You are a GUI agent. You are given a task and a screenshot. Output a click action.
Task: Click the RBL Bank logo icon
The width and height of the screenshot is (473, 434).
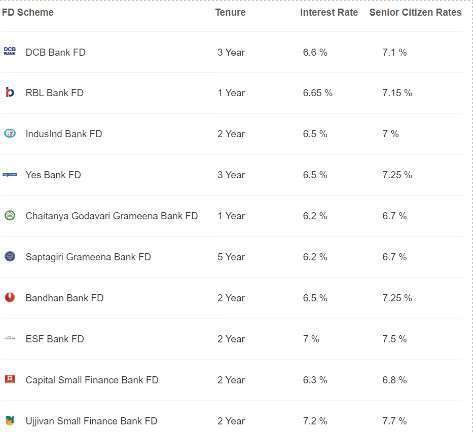click(10, 92)
